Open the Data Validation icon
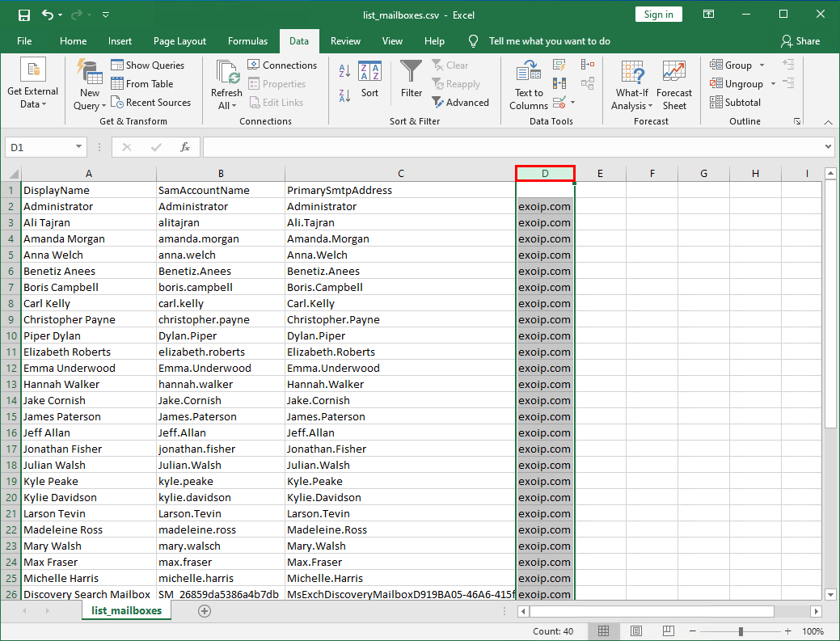The height and width of the screenshot is (641, 840). [560, 102]
